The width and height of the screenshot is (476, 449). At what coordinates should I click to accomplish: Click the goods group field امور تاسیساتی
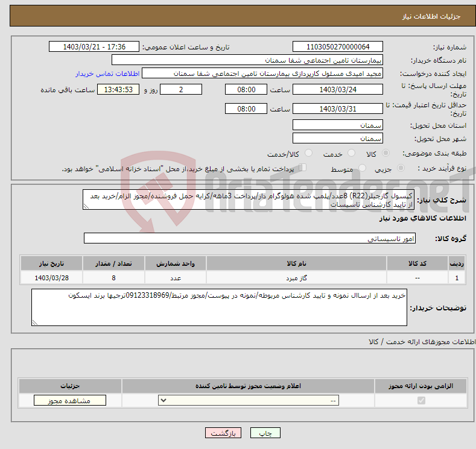250,239
